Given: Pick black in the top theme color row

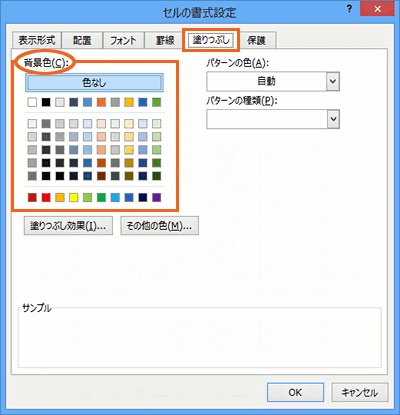Looking at the screenshot, I should (x=46, y=102).
